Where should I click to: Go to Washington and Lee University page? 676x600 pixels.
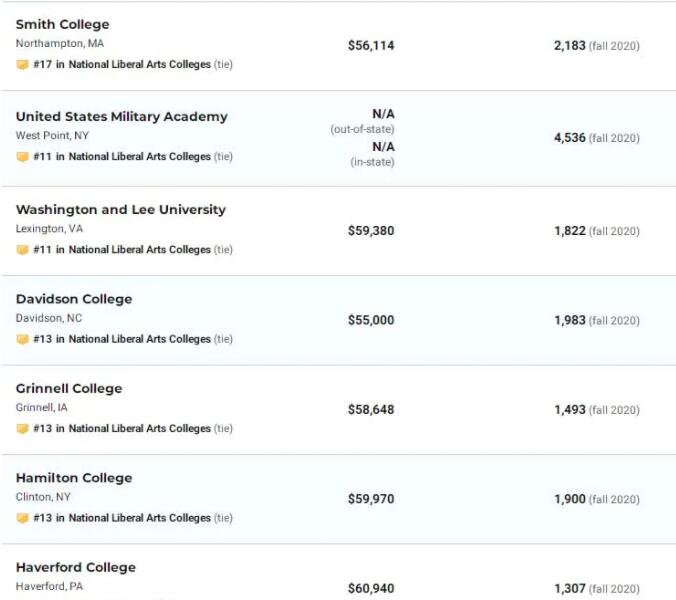pos(120,210)
